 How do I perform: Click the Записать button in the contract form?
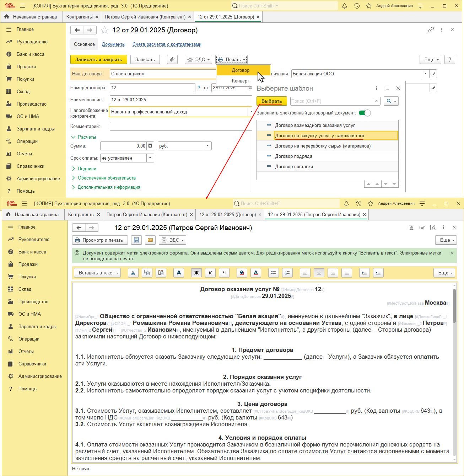pos(145,59)
